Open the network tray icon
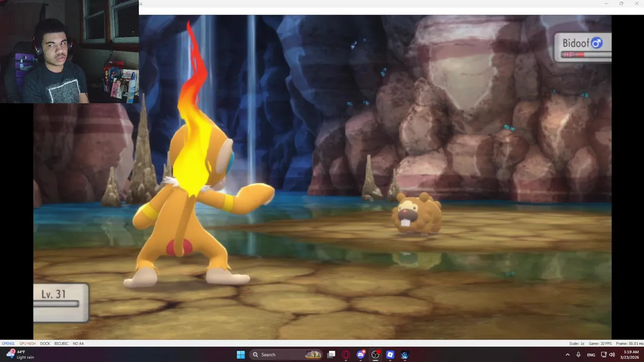 (604, 354)
